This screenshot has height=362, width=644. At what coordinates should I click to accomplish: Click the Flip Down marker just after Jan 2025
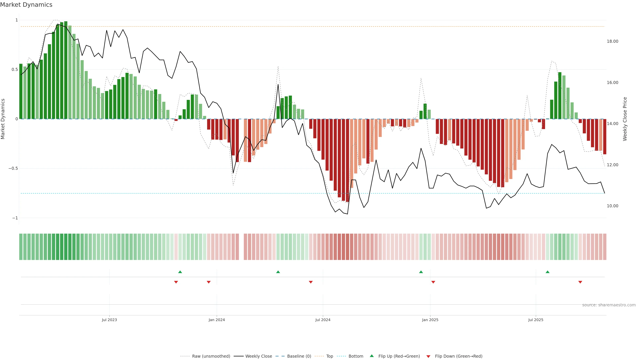(x=433, y=282)
